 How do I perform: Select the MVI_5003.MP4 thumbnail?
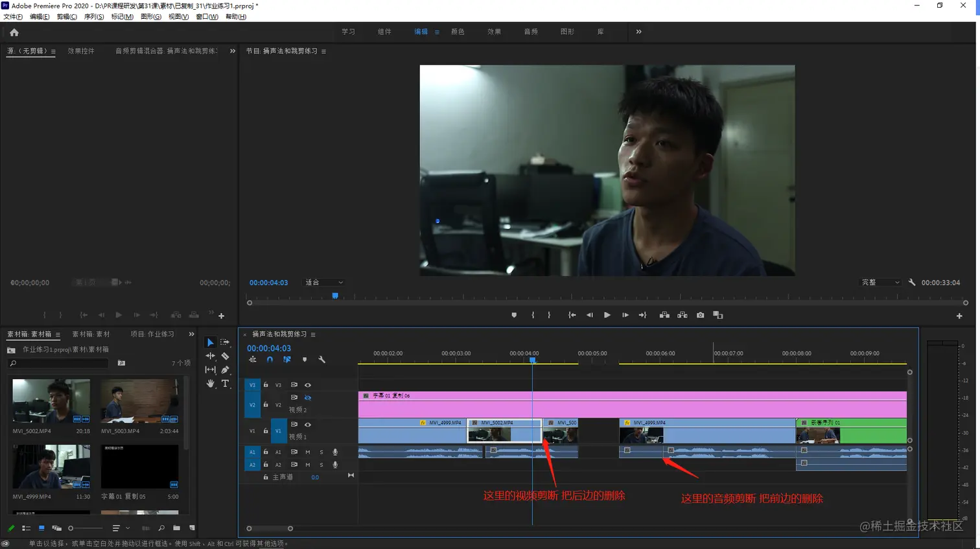point(139,401)
